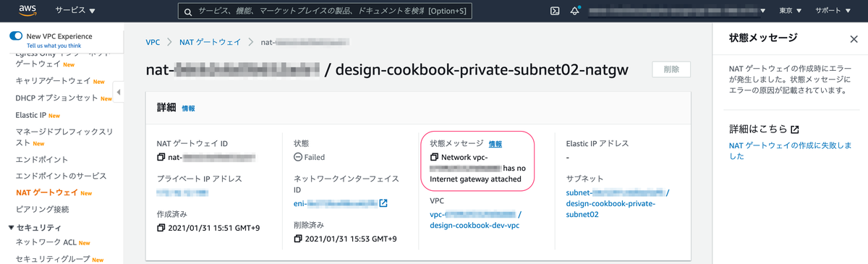The width and height of the screenshot is (868, 264).
Task: Expand the blurred account name dropdown
Action: tap(677, 11)
